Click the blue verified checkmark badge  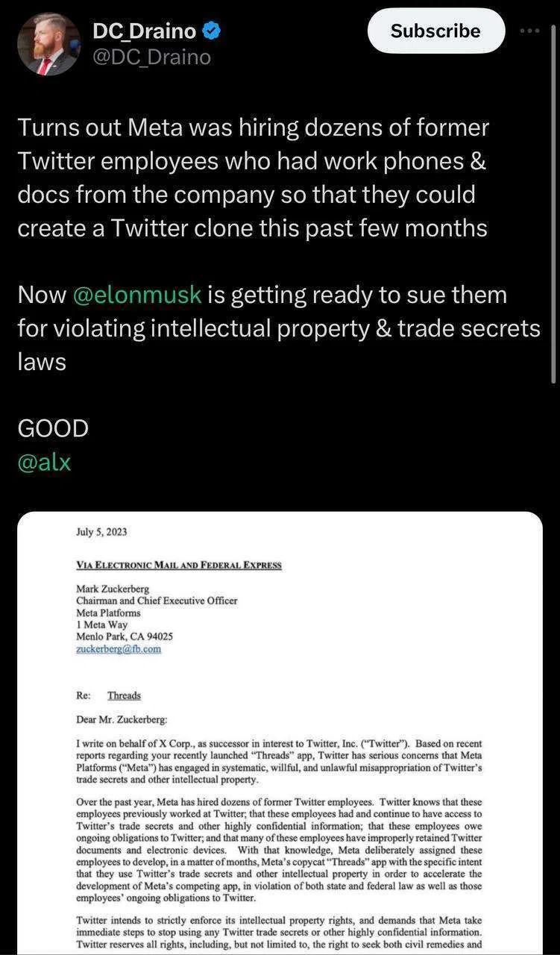(x=213, y=31)
